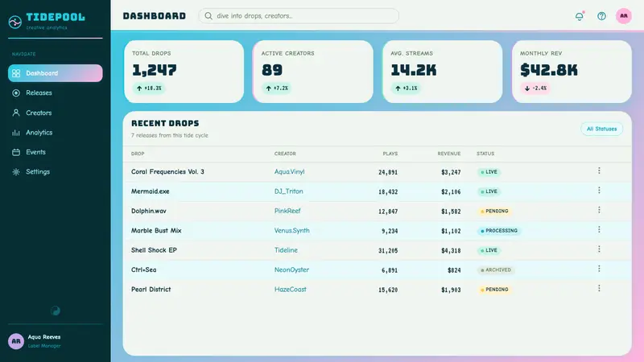The image size is (644, 362).
Task: Click the Releases disc icon
Action: [x=16, y=93]
